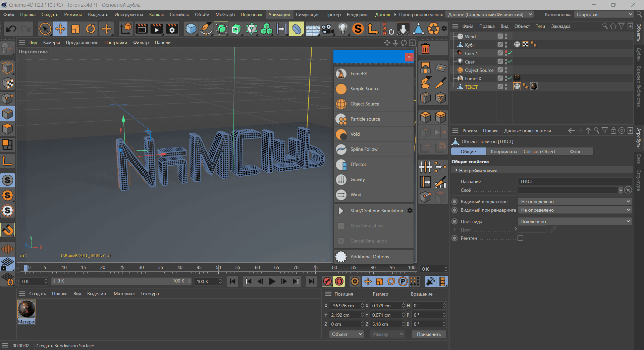The height and width of the screenshot is (350, 644).
Task: Click the Light bulb icon
Action: pyautogui.click(x=343, y=29)
